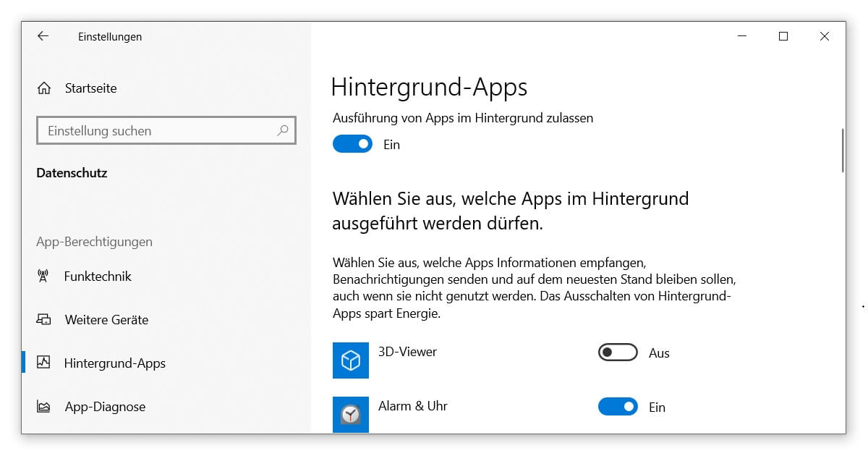Image resolution: width=868 pixels, height=456 pixels.
Task: Open the Funktechnik settings page
Action: [x=98, y=276]
